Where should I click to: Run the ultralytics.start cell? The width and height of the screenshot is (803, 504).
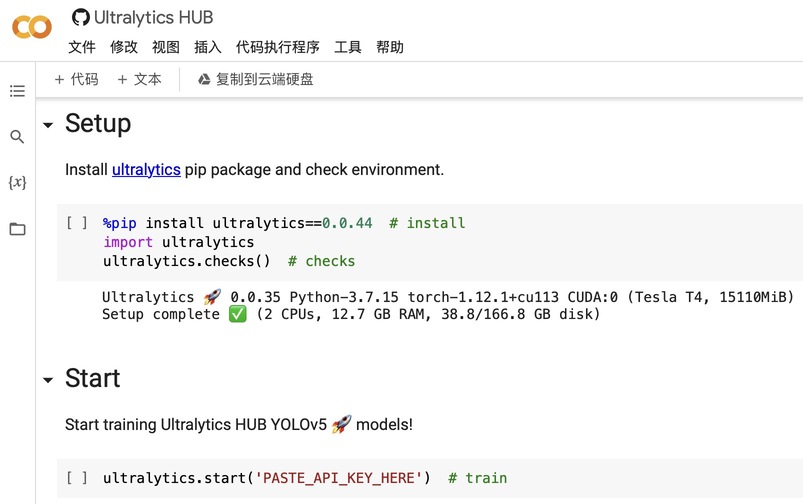point(77,478)
